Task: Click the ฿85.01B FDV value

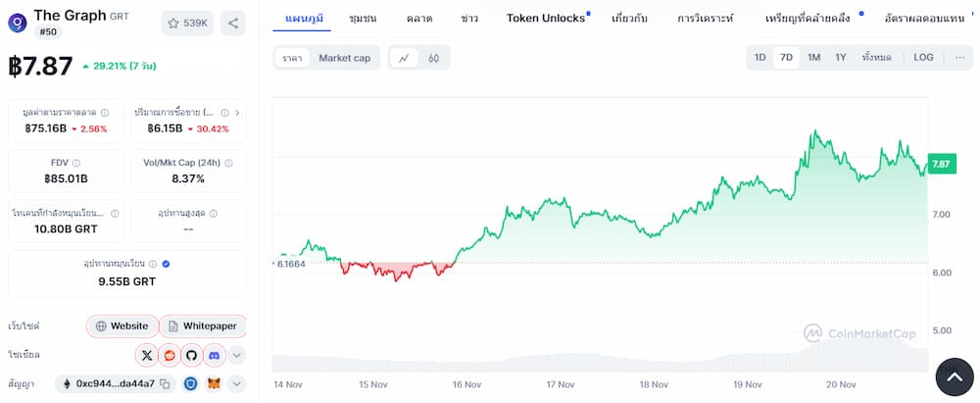Action: (x=66, y=179)
